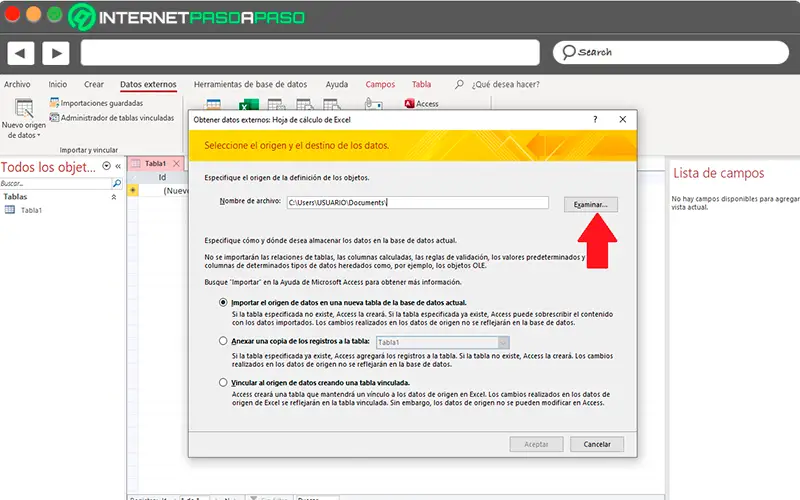Viewport: 800px width, 500px height.
Task: Select Tabla1 in the navigation pane
Action: [x=31, y=210]
